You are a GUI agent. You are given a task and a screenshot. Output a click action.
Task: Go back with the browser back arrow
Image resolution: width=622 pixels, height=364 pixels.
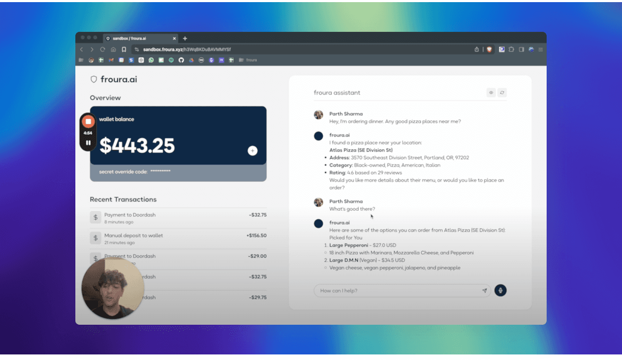81,49
